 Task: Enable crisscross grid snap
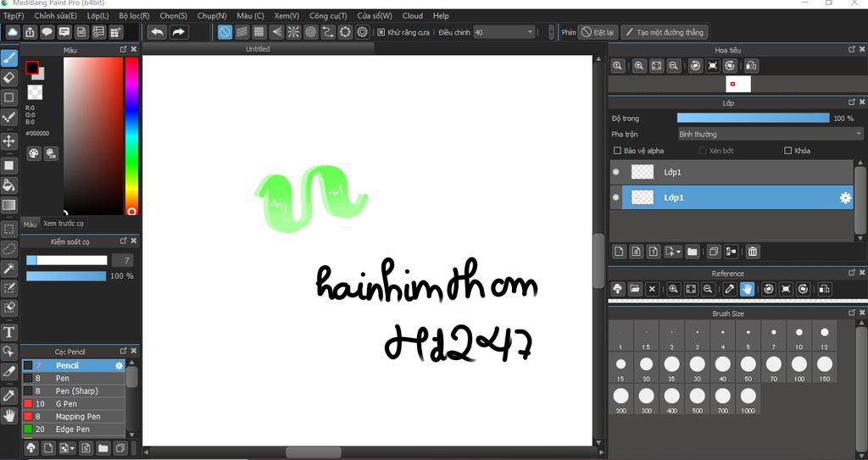pos(259,32)
